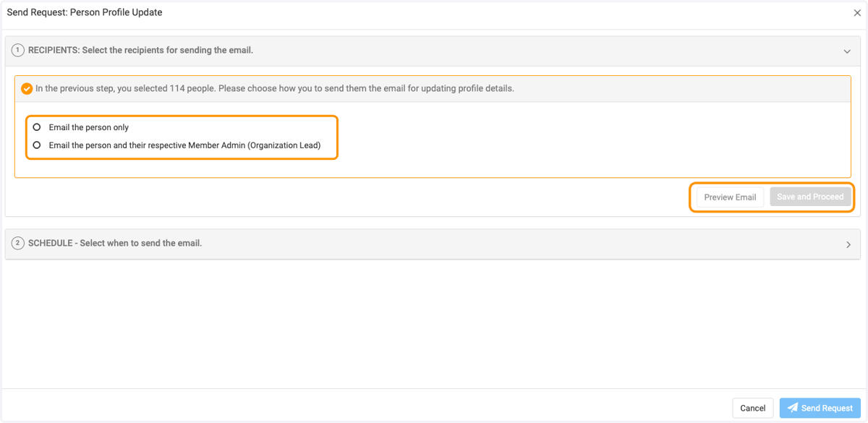The width and height of the screenshot is (868, 423).
Task: Click the Send Request button
Action: pyautogui.click(x=820, y=408)
